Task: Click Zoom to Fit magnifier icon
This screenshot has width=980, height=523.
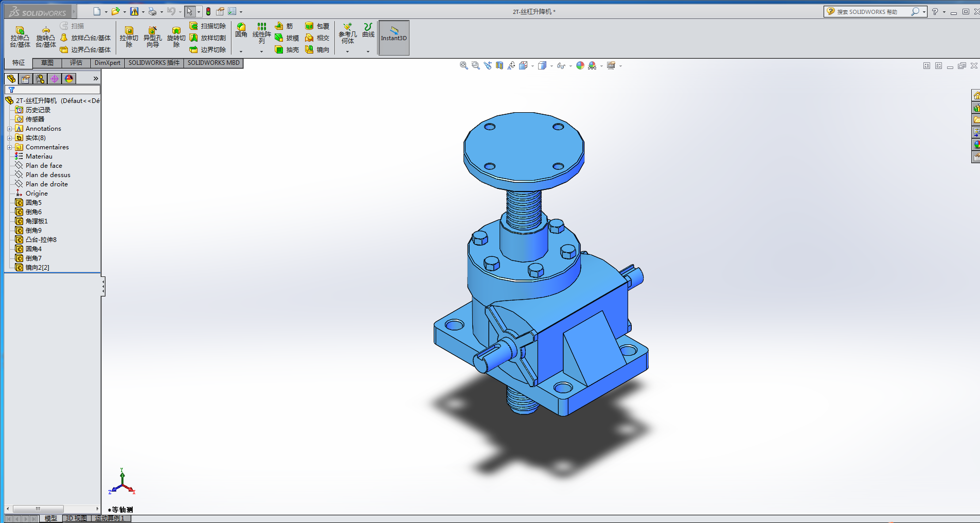Action: click(464, 66)
